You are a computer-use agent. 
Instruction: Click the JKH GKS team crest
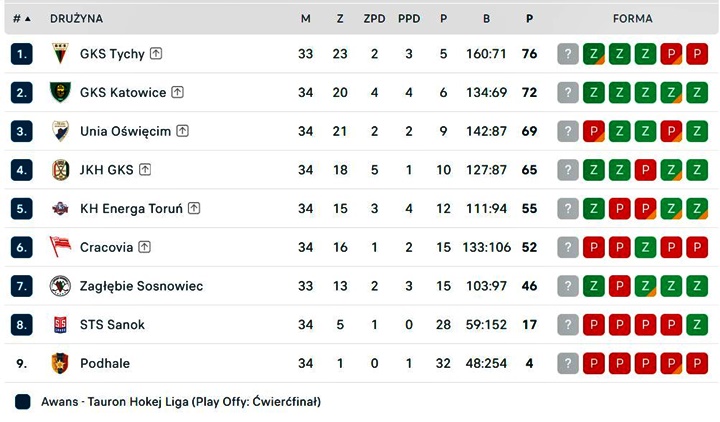coord(60,170)
